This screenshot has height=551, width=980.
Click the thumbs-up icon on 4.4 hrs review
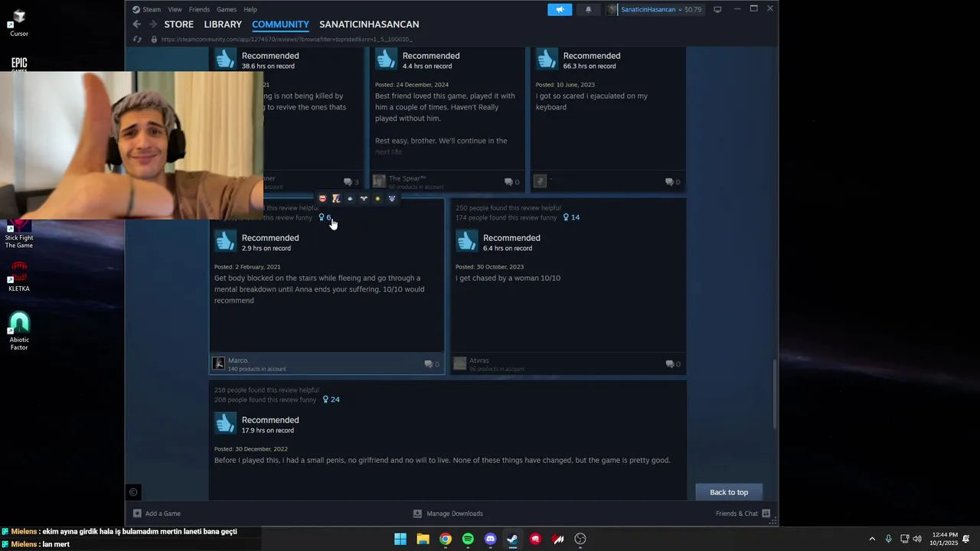(x=386, y=59)
